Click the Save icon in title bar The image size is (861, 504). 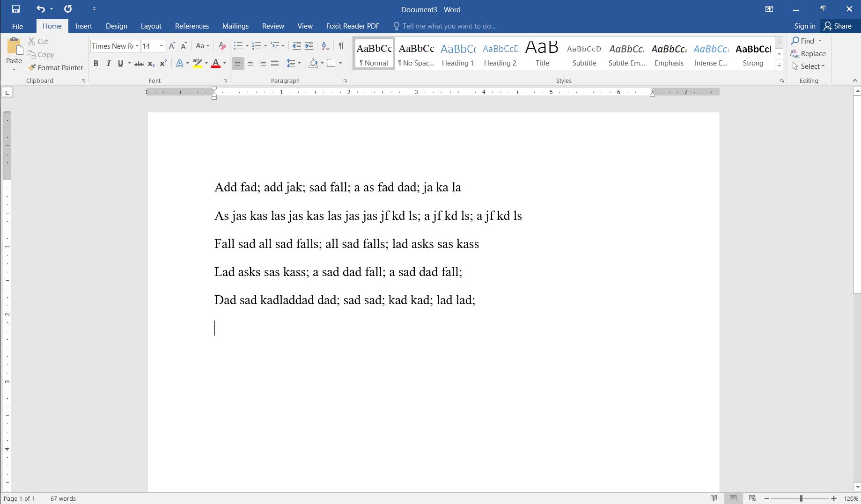click(15, 9)
